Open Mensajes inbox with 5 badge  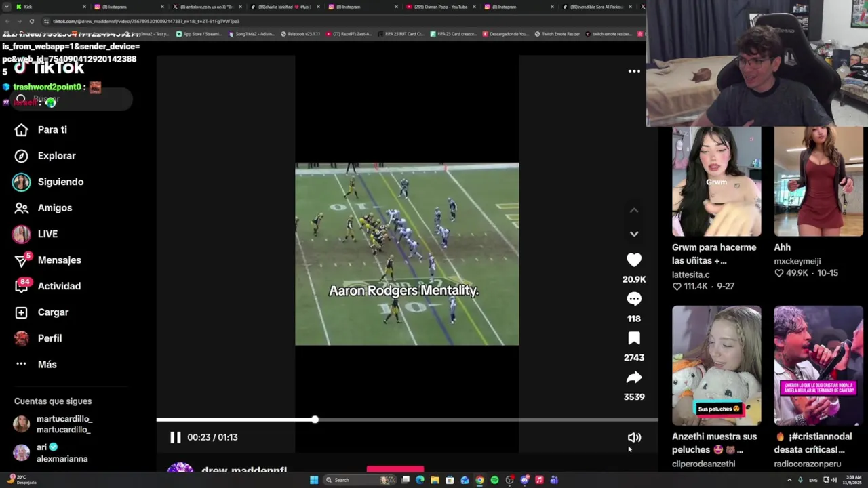(x=47, y=260)
